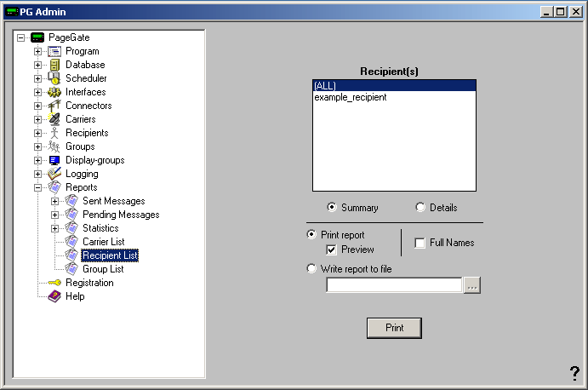Expand the Scheduler node
This screenshot has width=588, height=390.
point(38,78)
